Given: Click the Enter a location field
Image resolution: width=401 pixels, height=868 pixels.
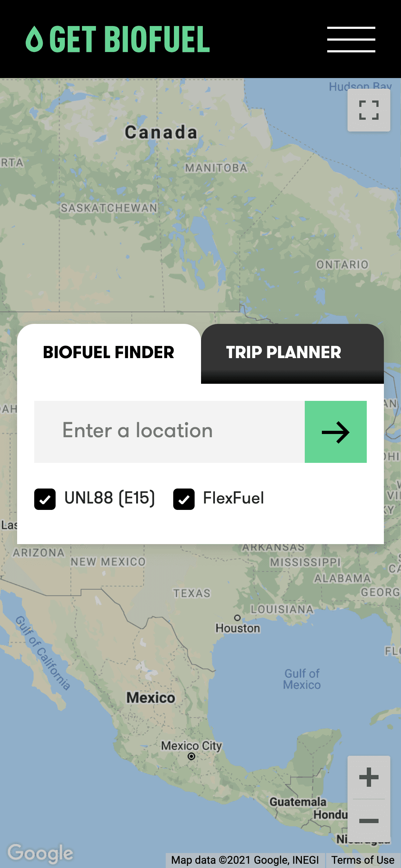Looking at the screenshot, I should 169,432.
